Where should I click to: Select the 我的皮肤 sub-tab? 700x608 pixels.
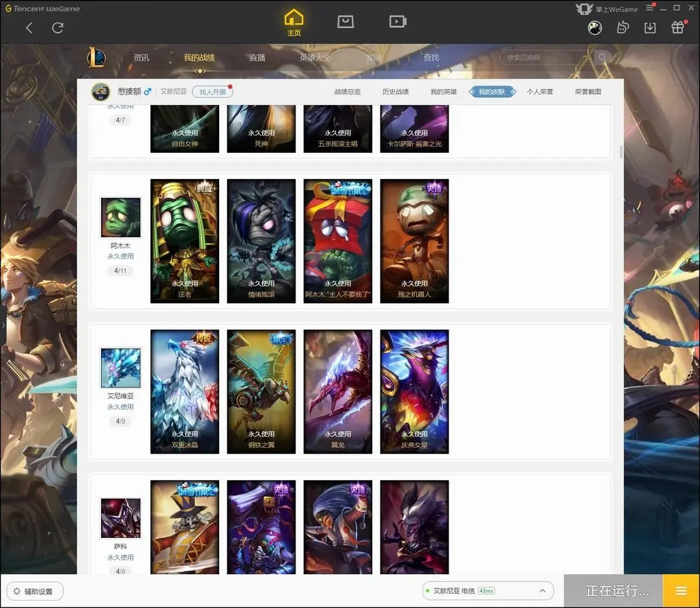[492, 92]
